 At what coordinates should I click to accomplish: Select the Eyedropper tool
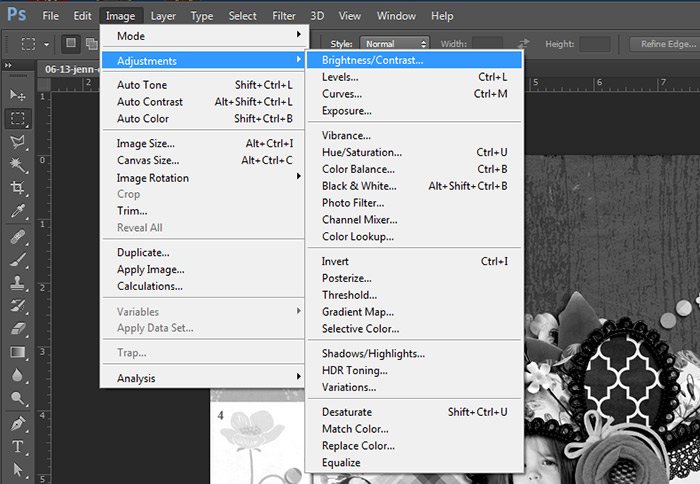click(18, 210)
